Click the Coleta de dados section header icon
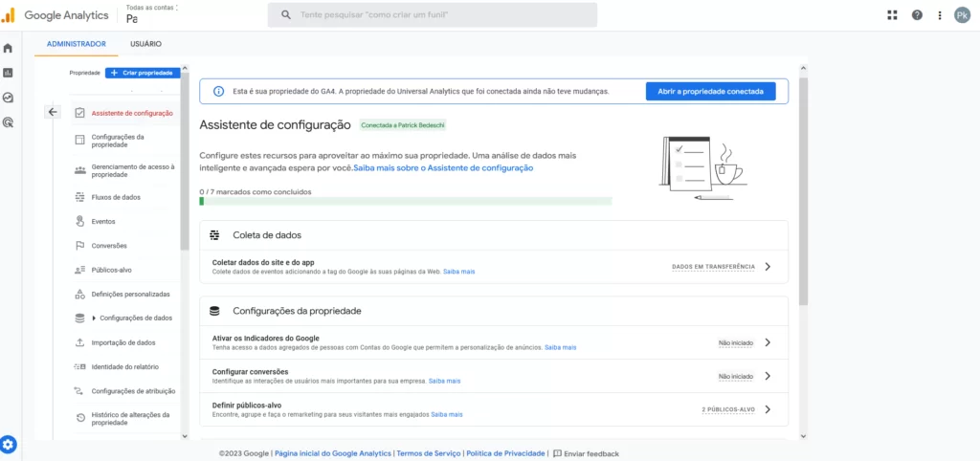The width and height of the screenshot is (980, 461). click(214, 235)
